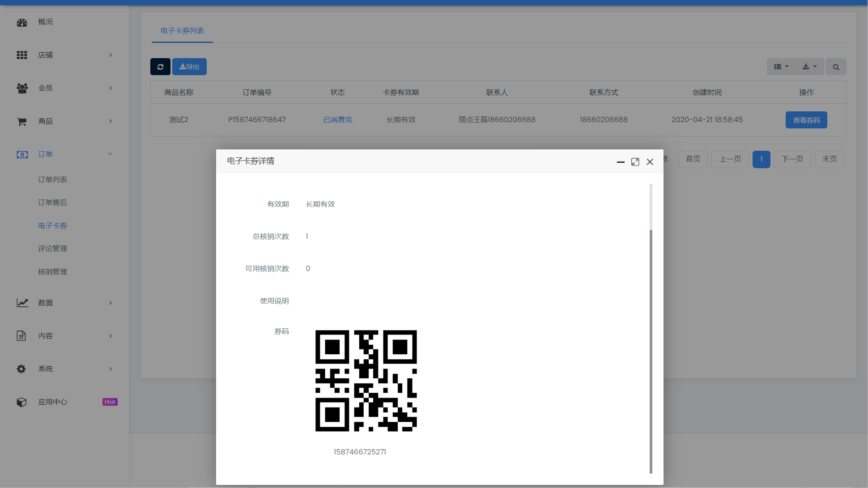Click the 导出 export button
Screen dimensions: 868x488
point(189,67)
